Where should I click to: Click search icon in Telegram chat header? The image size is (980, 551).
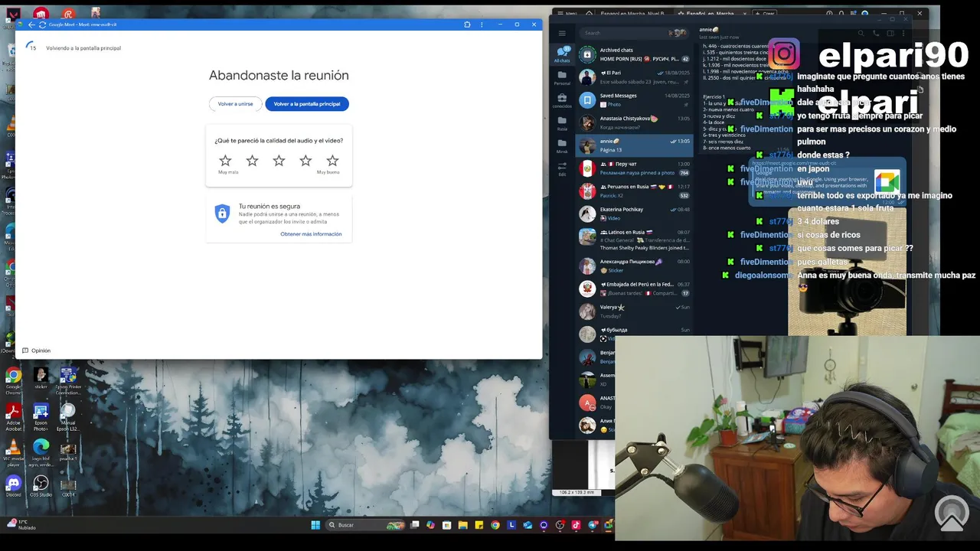point(861,34)
